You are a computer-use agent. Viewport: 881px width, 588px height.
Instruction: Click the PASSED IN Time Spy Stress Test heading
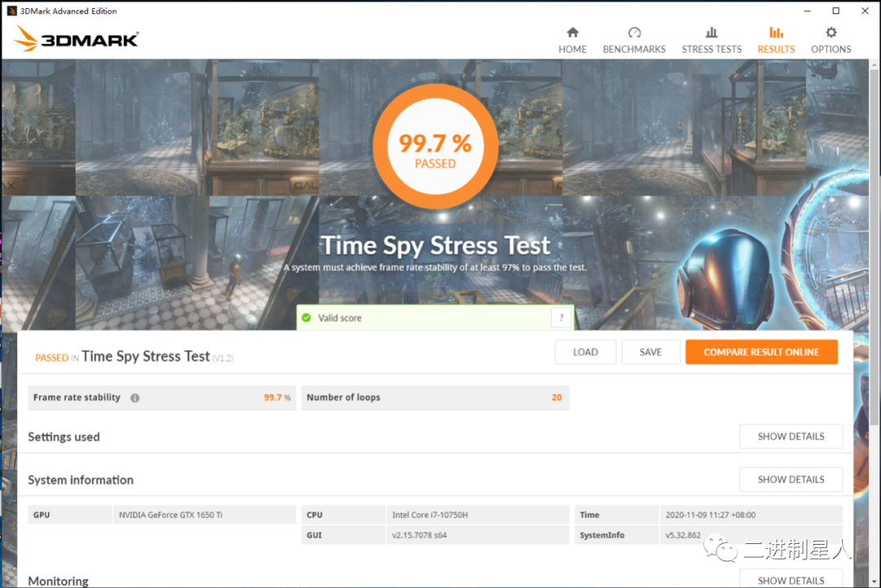[x=134, y=356]
